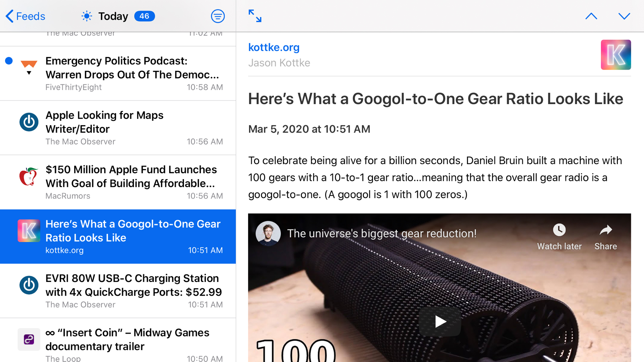Toggle the Today view badge count 46

[145, 16]
